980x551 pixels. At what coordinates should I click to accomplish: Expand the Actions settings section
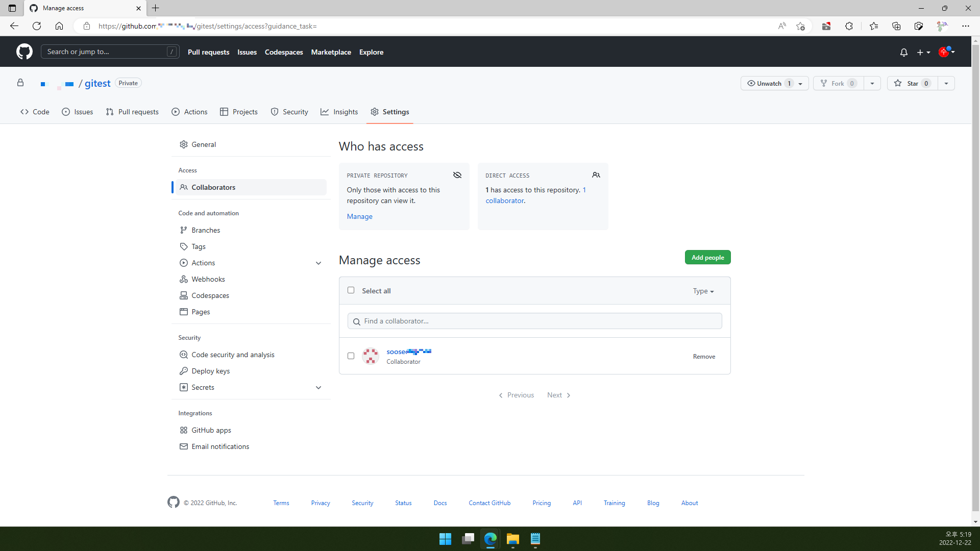click(318, 263)
